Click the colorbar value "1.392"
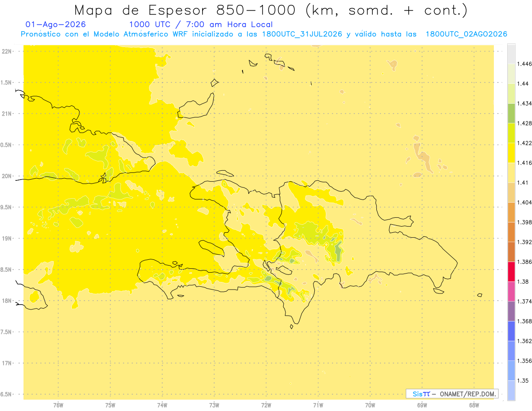The height and width of the screenshot is (411, 532). click(524, 242)
